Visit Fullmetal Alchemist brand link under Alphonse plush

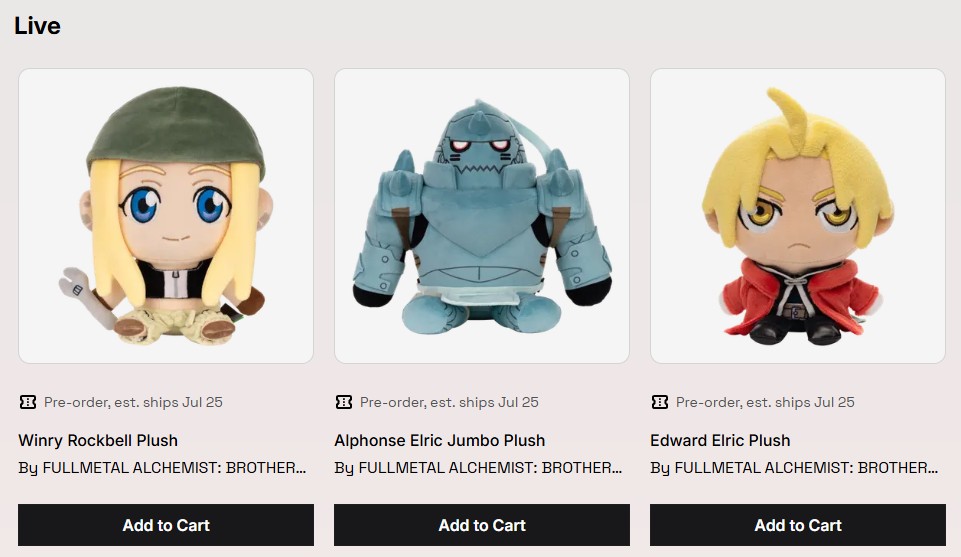[x=478, y=468]
